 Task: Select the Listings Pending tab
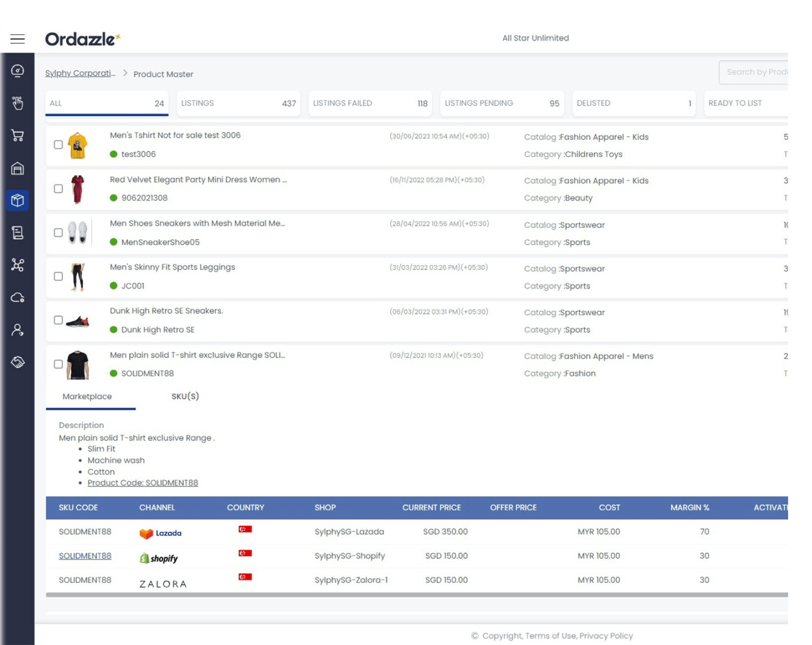502,103
